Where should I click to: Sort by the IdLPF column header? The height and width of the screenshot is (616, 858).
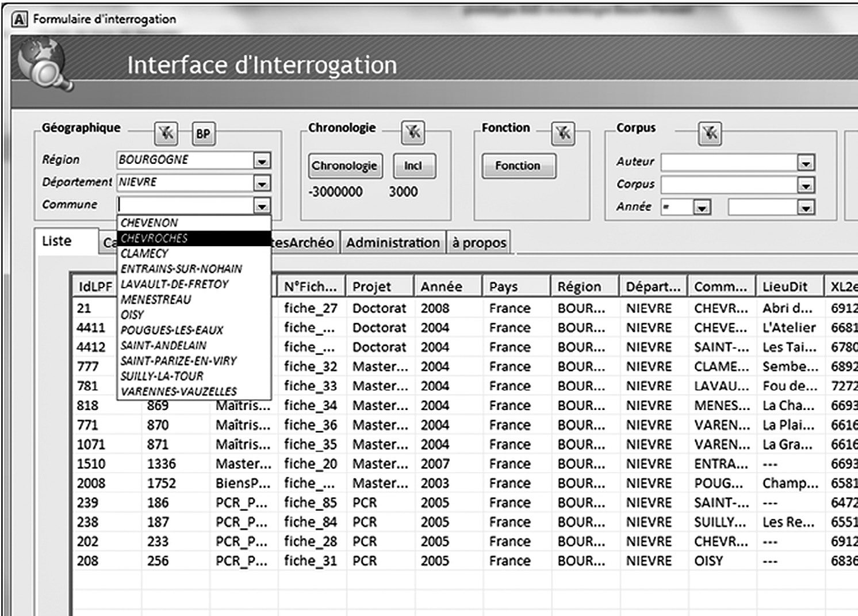point(95,286)
